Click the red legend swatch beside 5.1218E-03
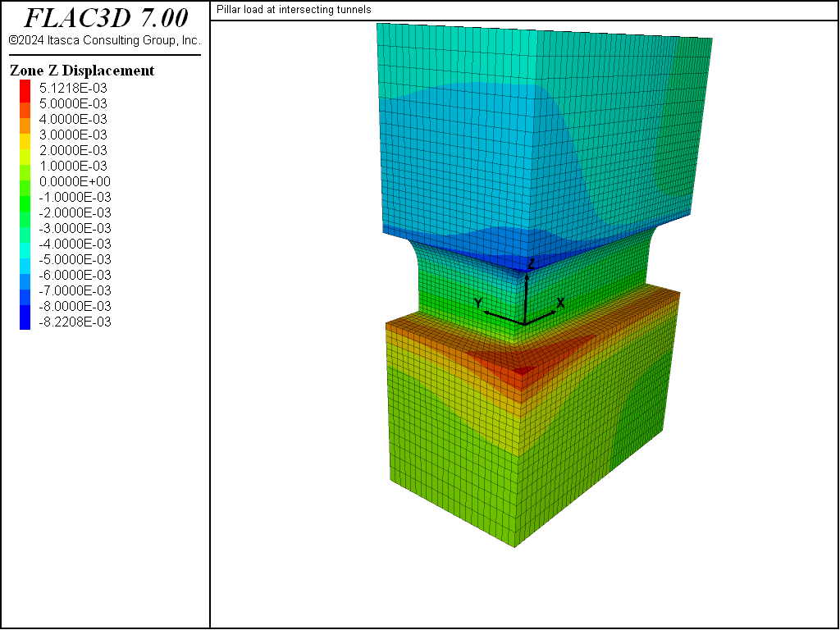 click(25, 91)
